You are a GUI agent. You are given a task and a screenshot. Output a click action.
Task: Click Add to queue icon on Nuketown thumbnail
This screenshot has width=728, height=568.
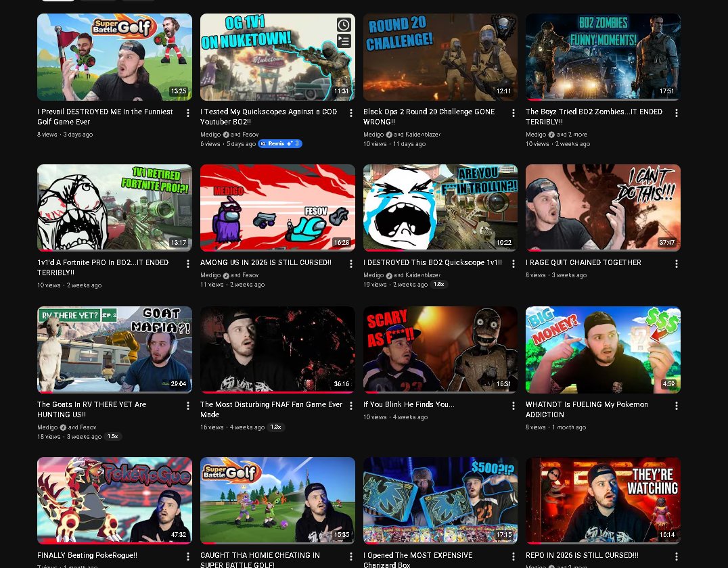tap(344, 41)
